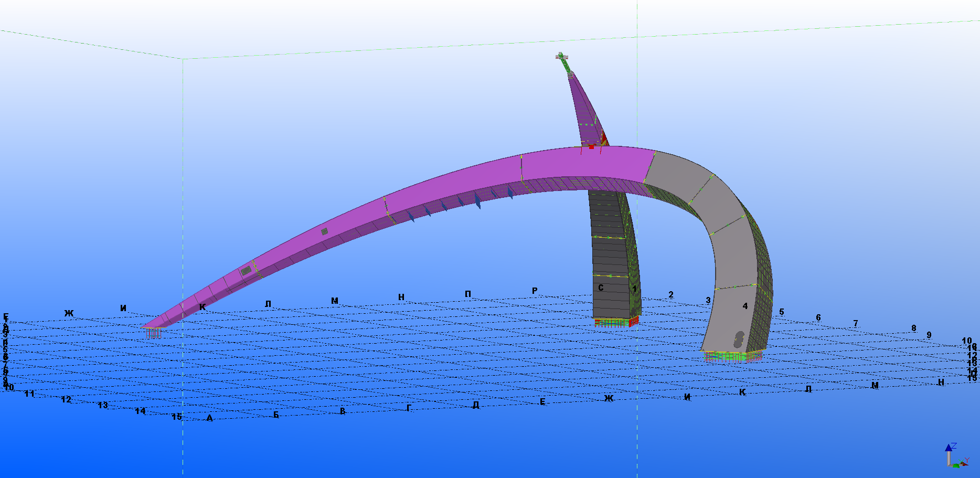Select the green cross atop the spire
Viewport: 980px width, 478px height.
pos(561,56)
